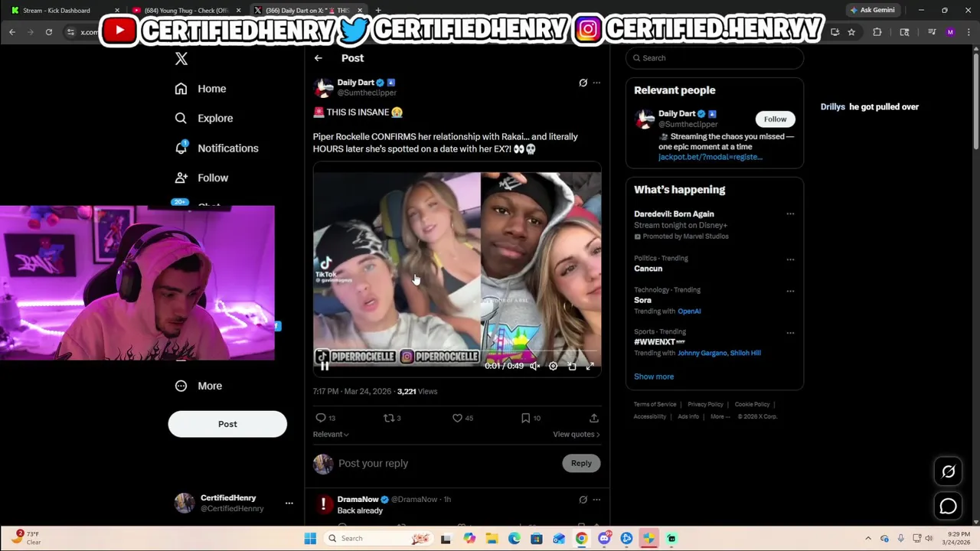Image resolution: width=980 pixels, height=551 pixels.
Task: Open the Chrome profile avatar M
Action: click(950, 32)
